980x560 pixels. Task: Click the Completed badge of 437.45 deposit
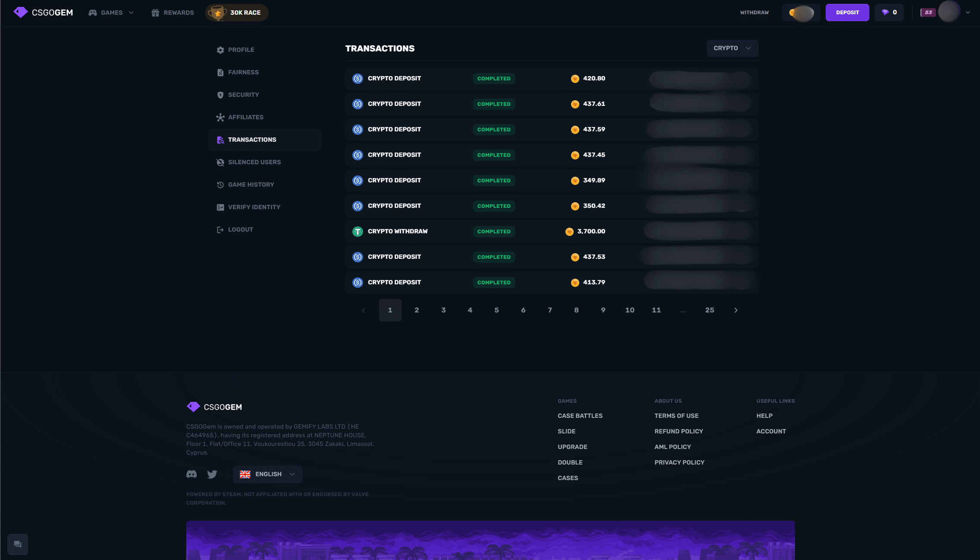click(494, 155)
